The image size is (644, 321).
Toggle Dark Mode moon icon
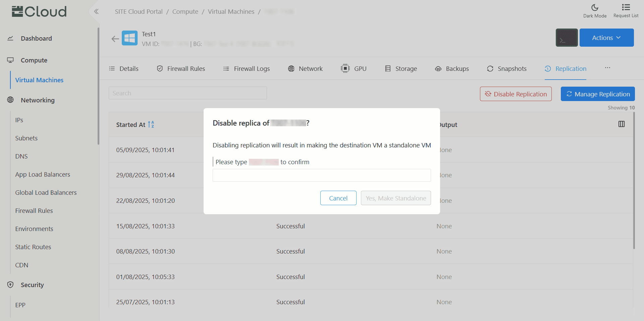pyautogui.click(x=595, y=8)
